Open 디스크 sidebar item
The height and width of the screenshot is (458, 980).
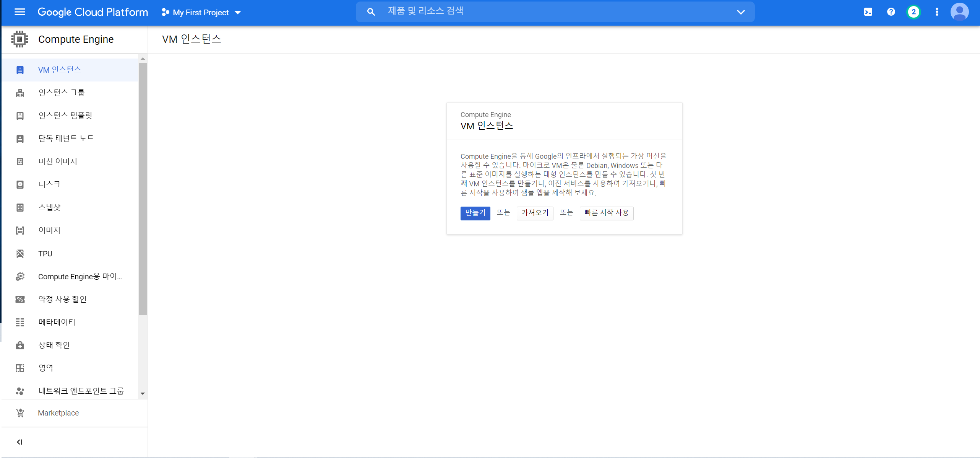click(x=49, y=184)
